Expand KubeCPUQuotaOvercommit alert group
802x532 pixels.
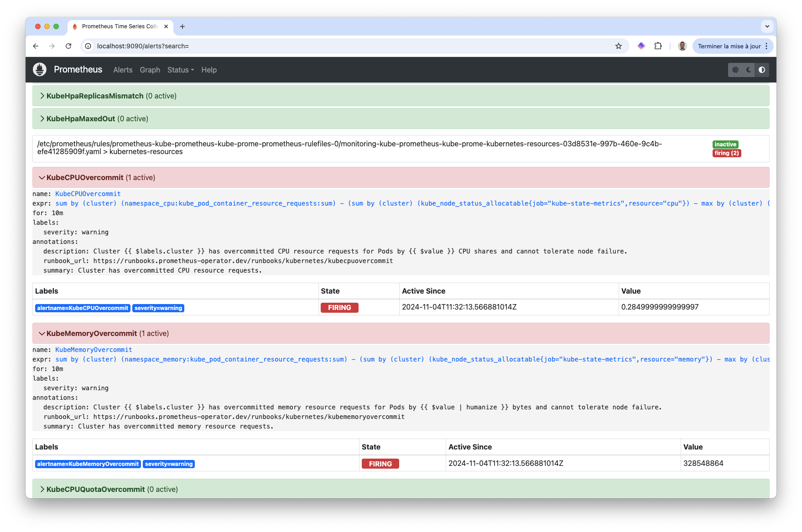click(95, 489)
